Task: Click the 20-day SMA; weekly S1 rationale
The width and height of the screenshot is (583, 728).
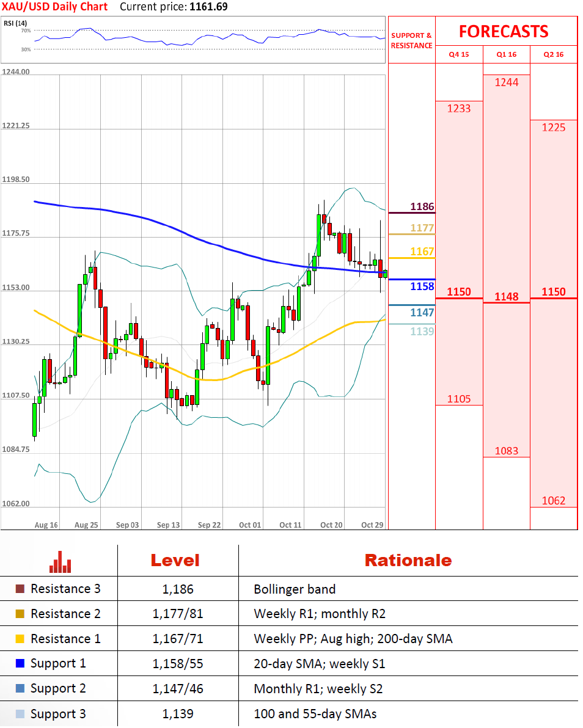Action: [320, 664]
